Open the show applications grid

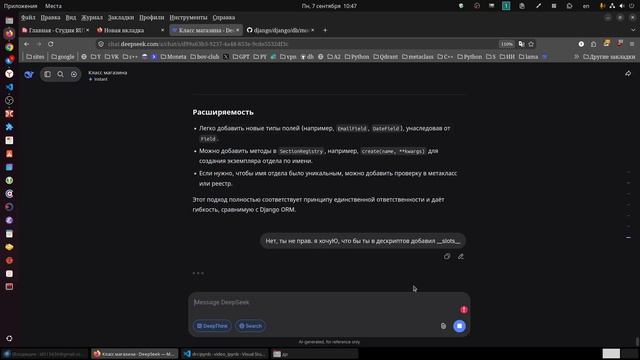9,338
